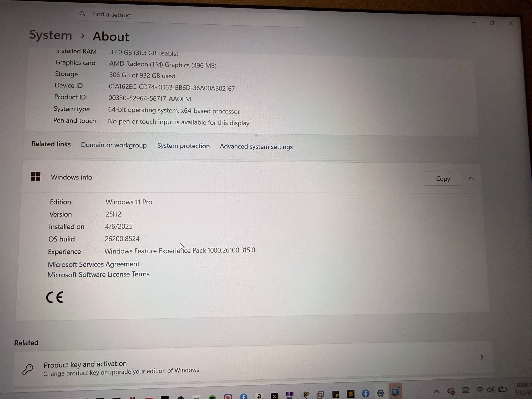Minimize the Settings window
Screen dimensions: 532x399
point(473,23)
